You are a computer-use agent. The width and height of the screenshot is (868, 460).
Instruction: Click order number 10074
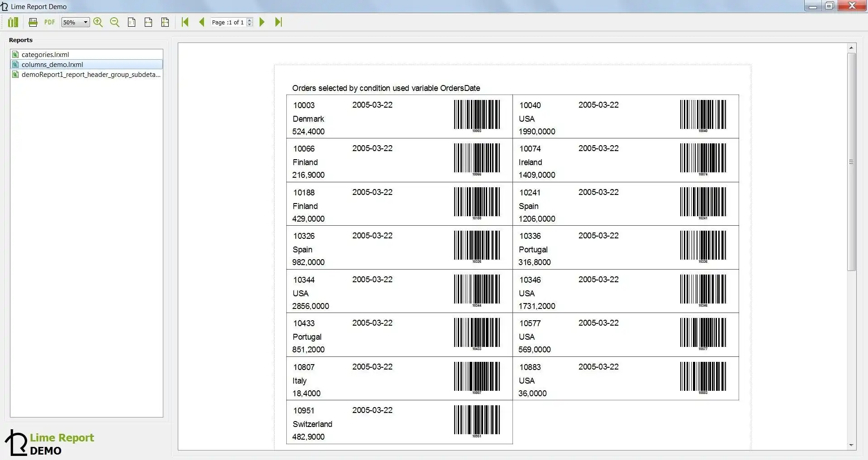[530, 149]
